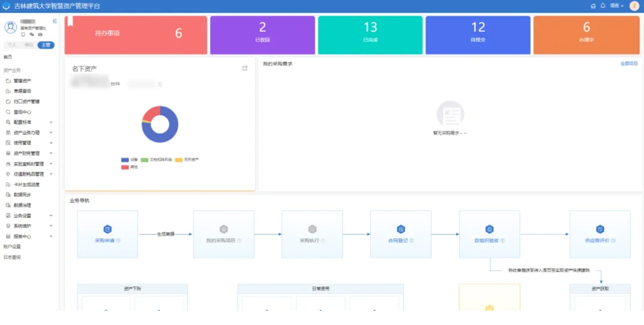644x325 pixels.
Task: Click the red 其他 legend swatch
Action: coord(125,168)
